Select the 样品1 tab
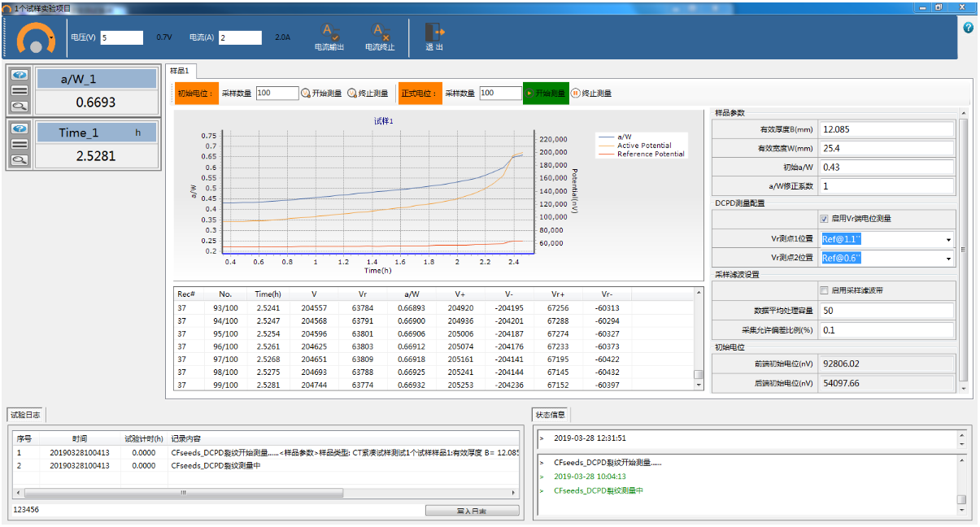The image size is (980, 527). click(179, 71)
